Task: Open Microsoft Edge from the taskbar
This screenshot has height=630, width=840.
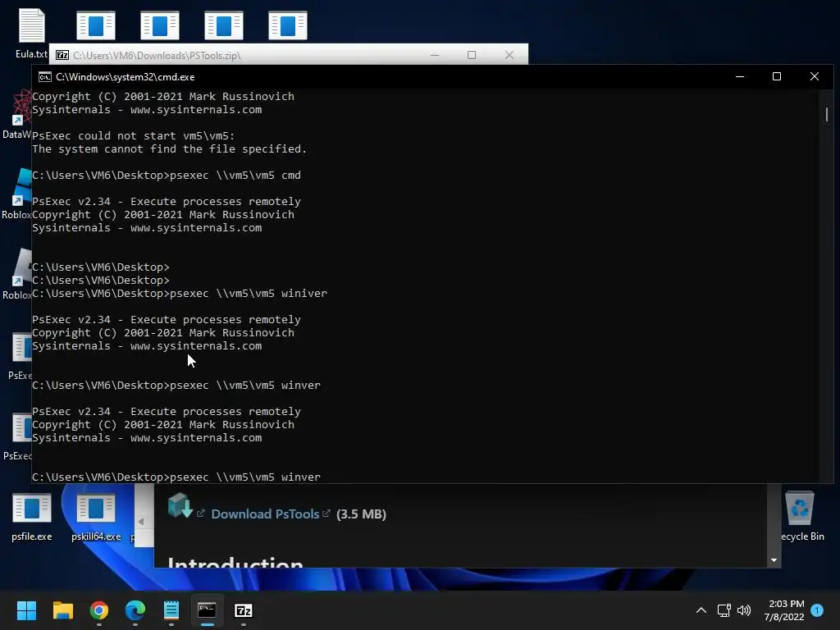Action: click(135, 610)
